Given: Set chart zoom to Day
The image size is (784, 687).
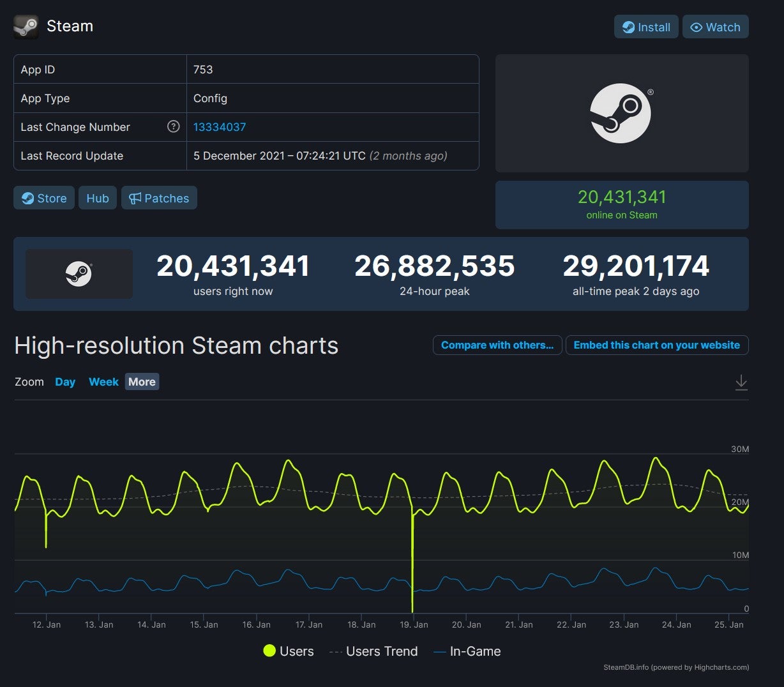Looking at the screenshot, I should [x=65, y=382].
